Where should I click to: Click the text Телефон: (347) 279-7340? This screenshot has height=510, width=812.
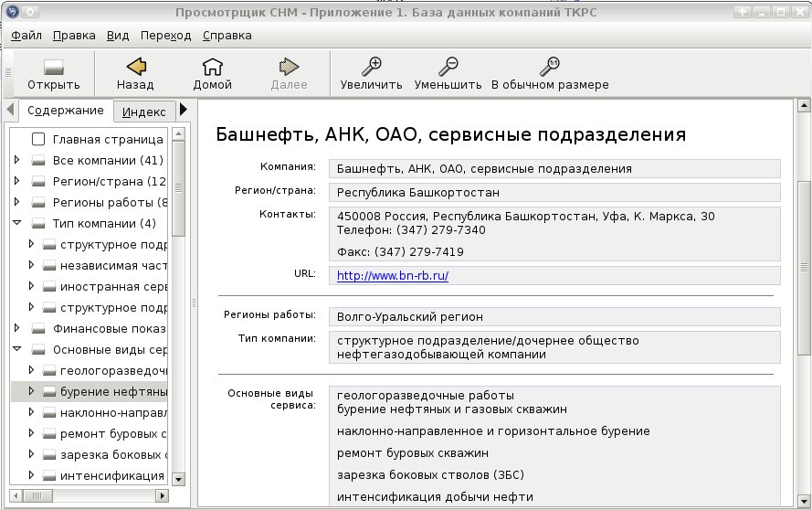tap(411, 230)
